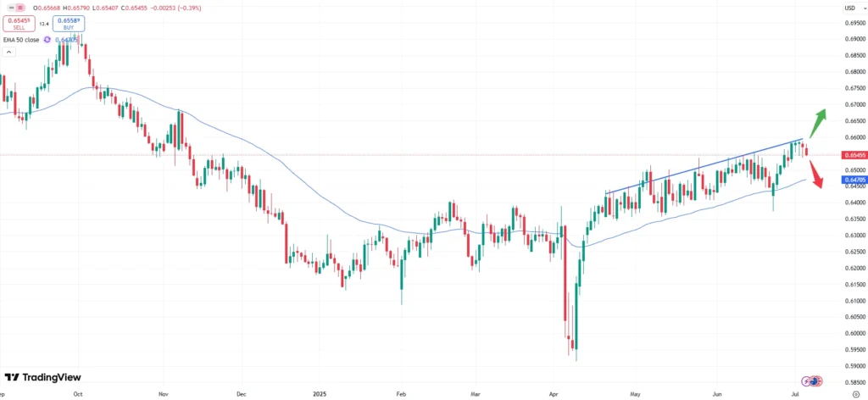Click the red 0.65455 current price label
868x400 pixels.
853,155
